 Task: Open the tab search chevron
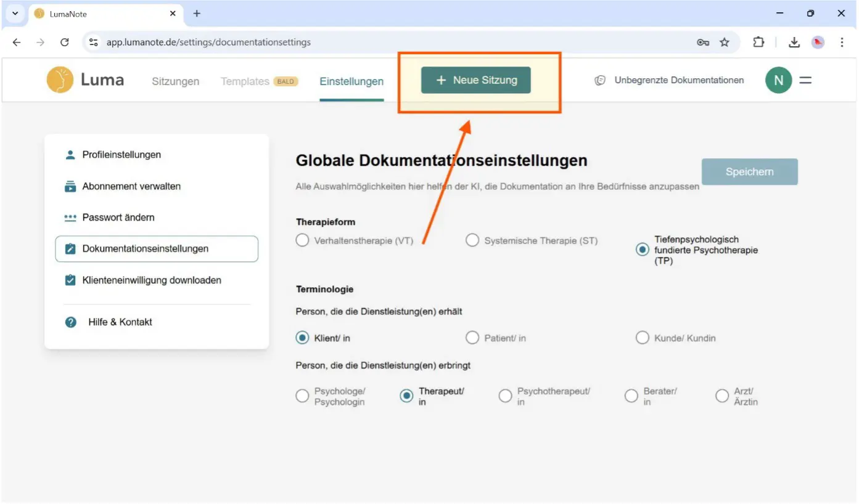14,13
